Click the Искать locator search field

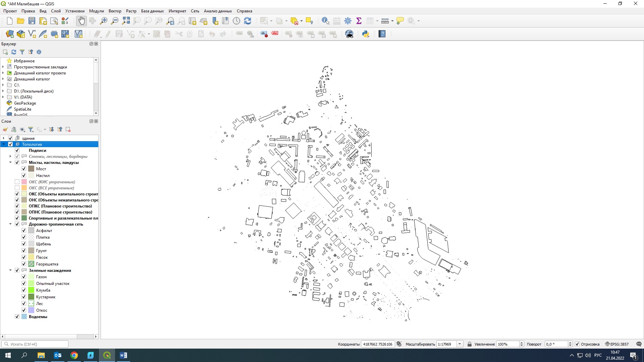(x=37, y=344)
